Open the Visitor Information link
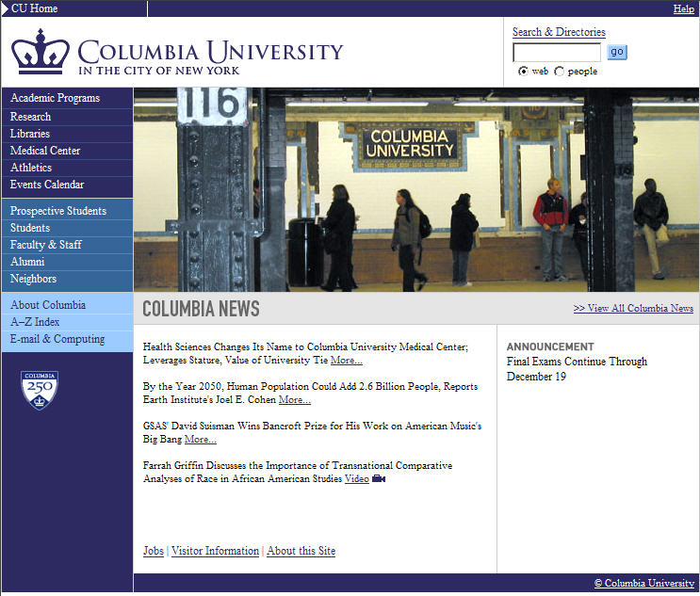This screenshot has width=700, height=596. [x=215, y=551]
